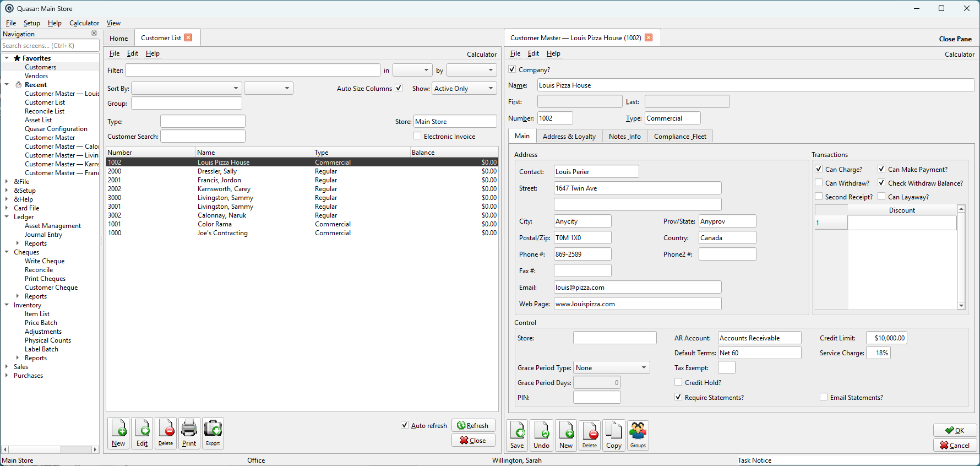Open Write Cheque in Navigation tree

(x=45, y=261)
